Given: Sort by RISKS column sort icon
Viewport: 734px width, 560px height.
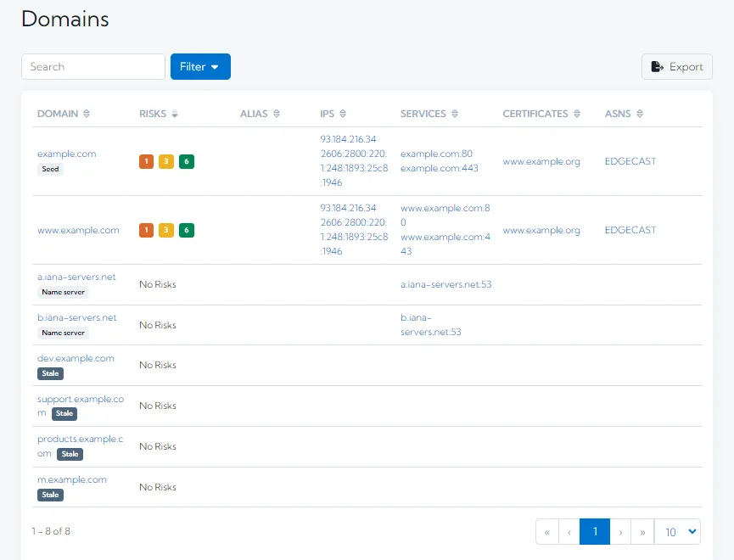Looking at the screenshot, I should (x=175, y=114).
